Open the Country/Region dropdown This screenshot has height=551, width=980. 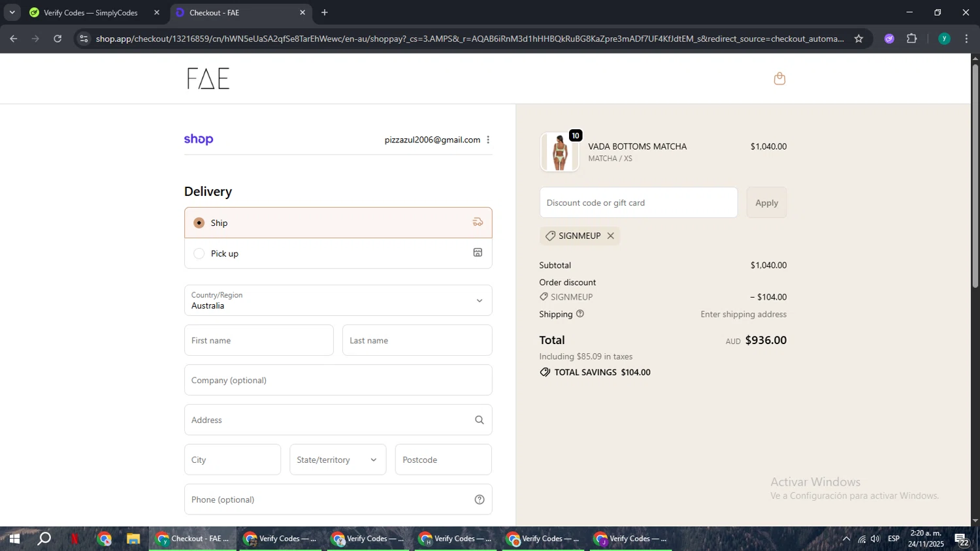coord(338,300)
